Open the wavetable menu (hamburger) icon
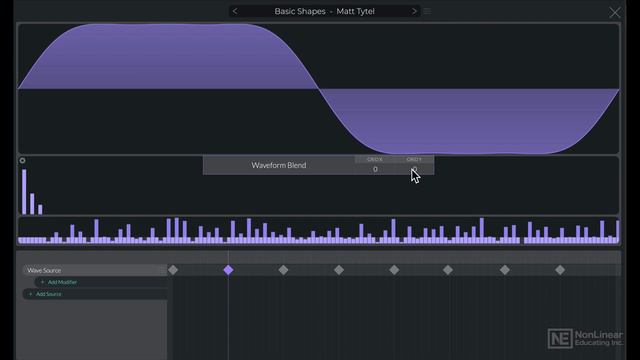Image resolution: width=640 pixels, height=360 pixels. tap(427, 11)
